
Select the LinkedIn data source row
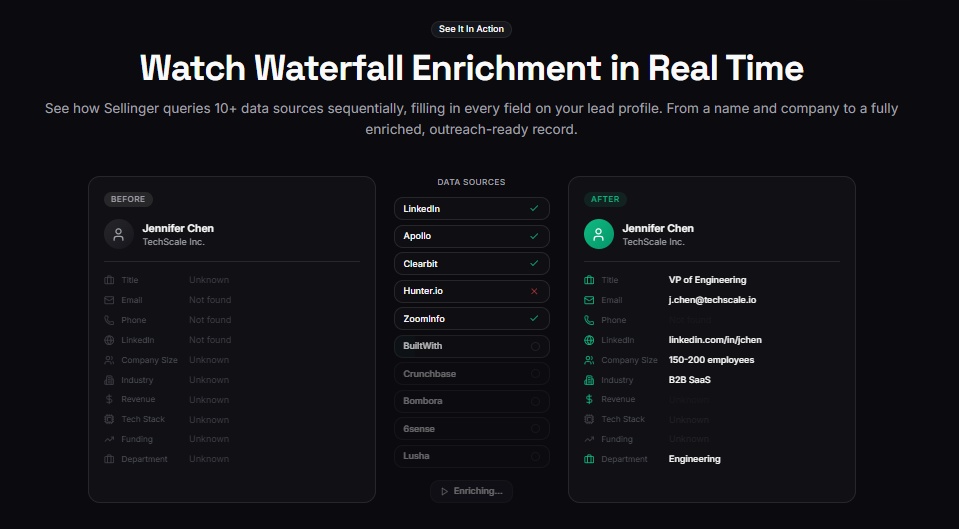point(472,209)
